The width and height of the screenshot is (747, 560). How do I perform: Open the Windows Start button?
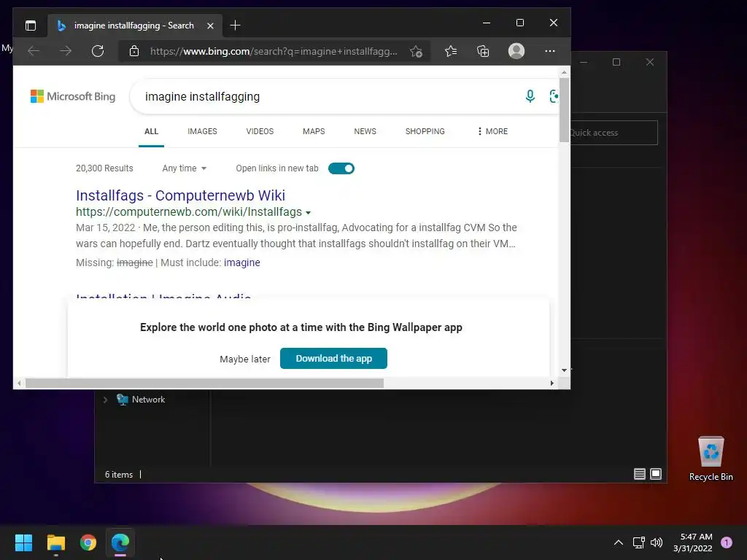23,542
